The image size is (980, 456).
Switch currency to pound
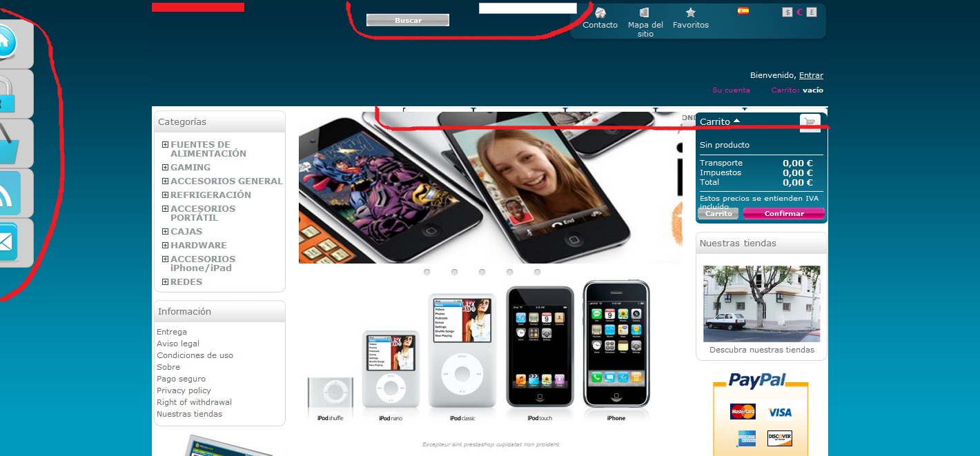(x=812, y=12)
